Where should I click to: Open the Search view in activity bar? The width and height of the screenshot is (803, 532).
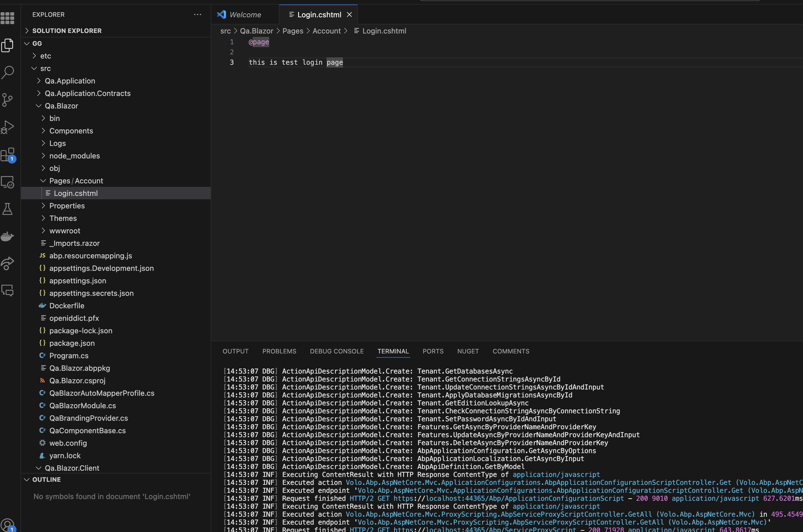[7, 72]
